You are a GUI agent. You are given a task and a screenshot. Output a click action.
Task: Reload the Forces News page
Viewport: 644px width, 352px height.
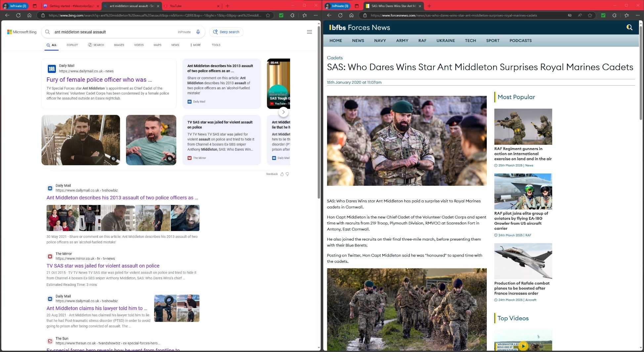(340, 15)
